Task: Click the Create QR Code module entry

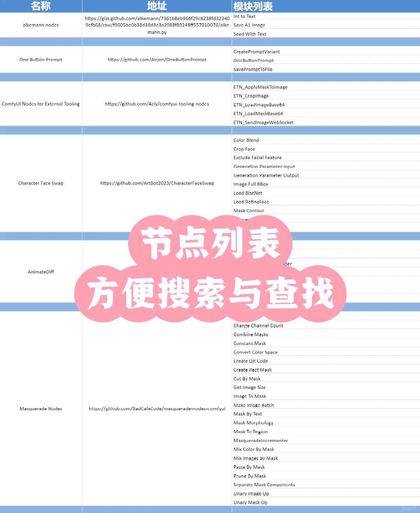Action: coord(250,361)
